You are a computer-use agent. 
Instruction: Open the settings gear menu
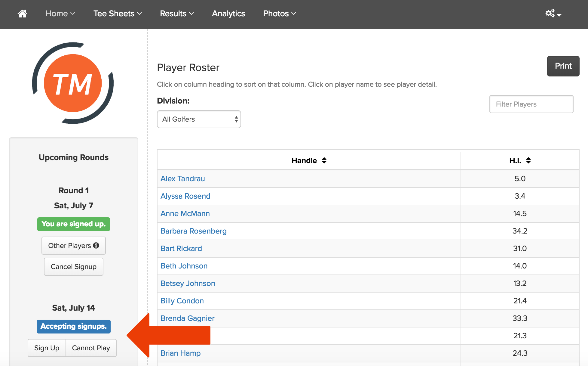pos(550,14)
